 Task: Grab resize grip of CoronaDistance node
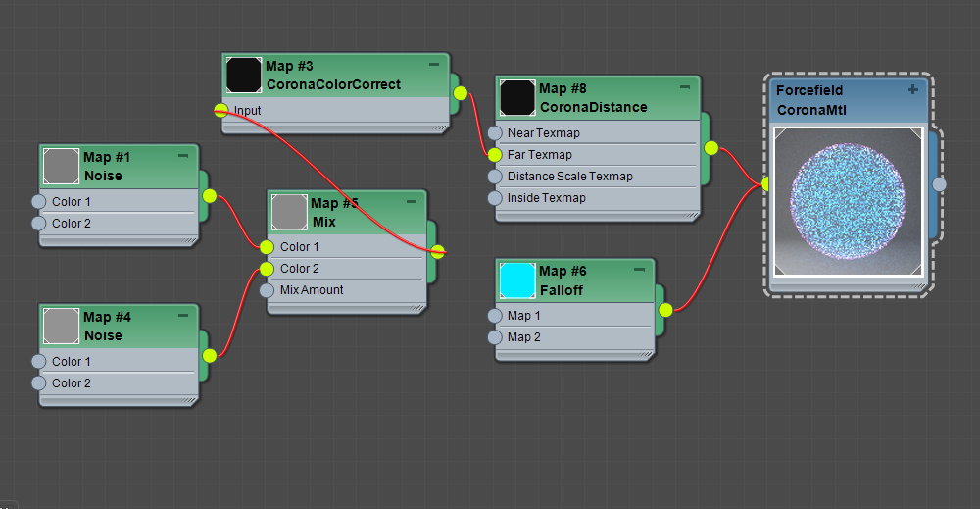(690, 216)
